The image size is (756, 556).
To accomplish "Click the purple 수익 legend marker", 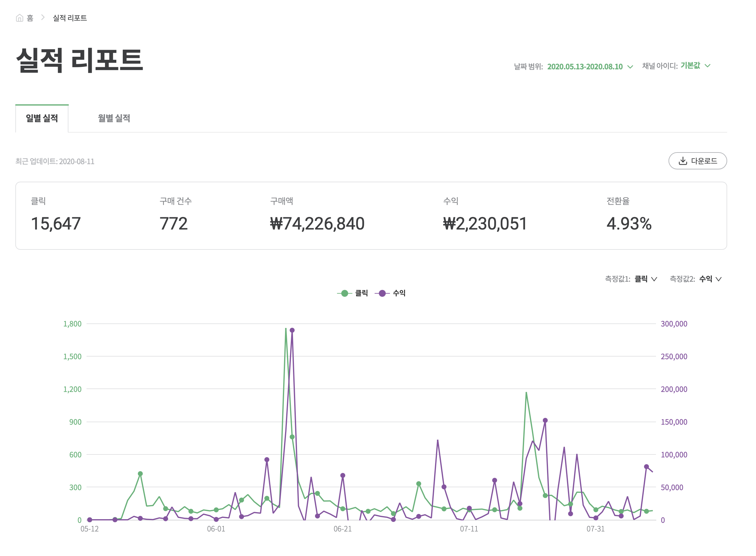I will pyautogui.click(x=382, y=293).
